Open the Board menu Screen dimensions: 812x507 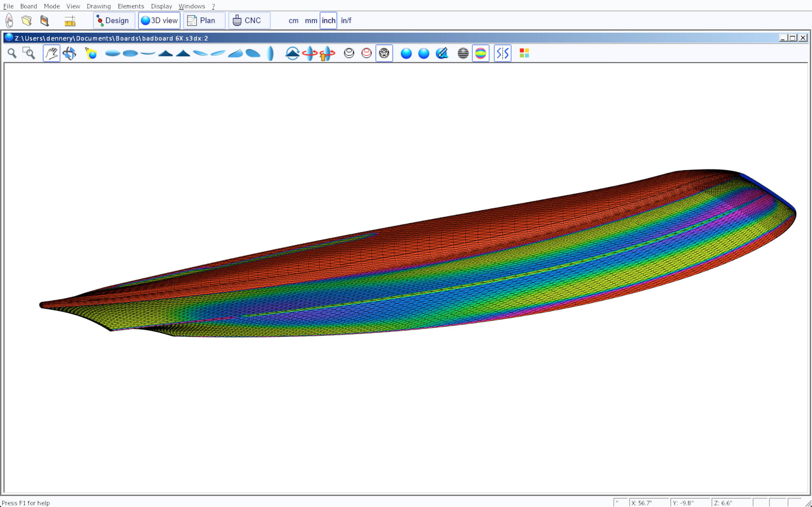28,6
